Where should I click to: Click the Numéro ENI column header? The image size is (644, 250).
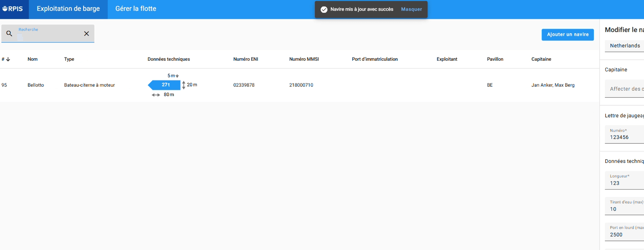246,59
